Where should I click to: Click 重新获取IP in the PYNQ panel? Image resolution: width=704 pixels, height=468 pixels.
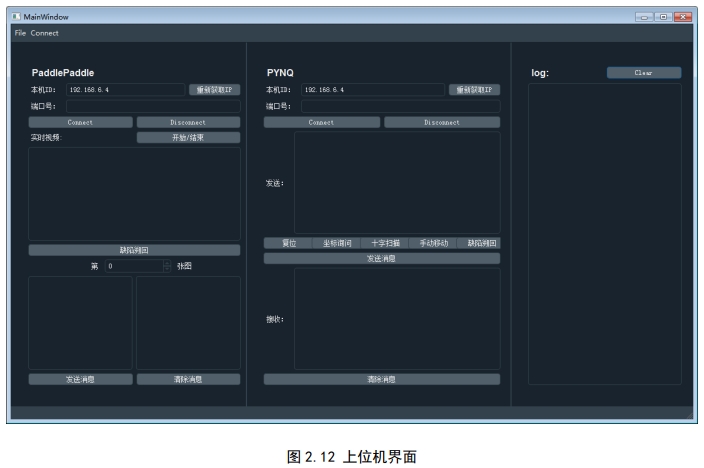(474, 90)
